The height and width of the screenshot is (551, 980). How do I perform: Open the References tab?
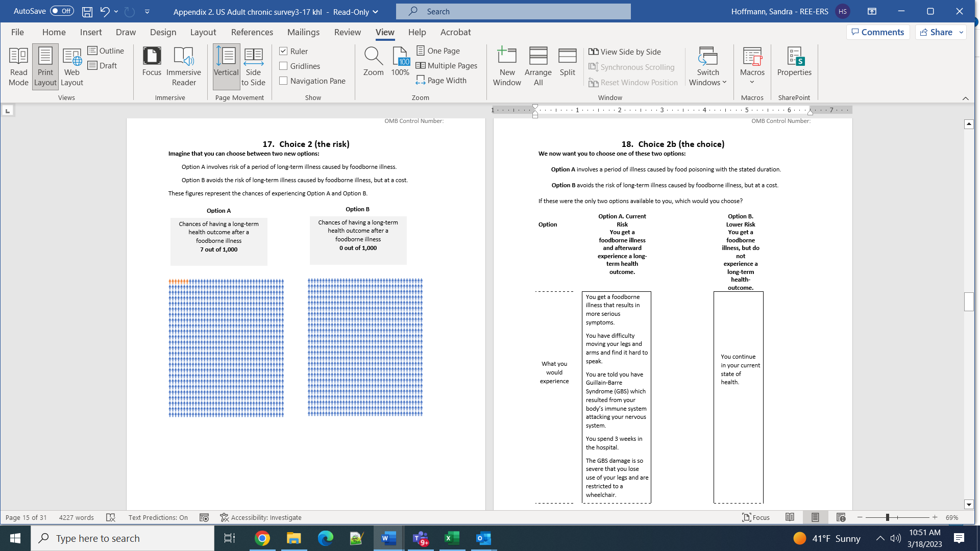252,32
